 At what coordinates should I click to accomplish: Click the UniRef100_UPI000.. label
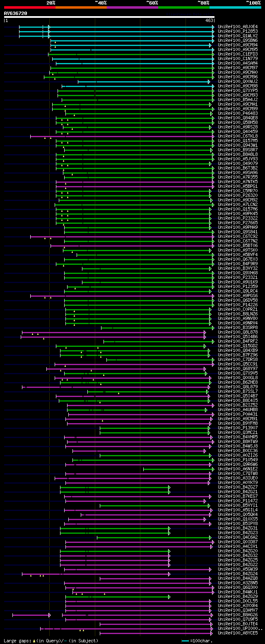240,628
